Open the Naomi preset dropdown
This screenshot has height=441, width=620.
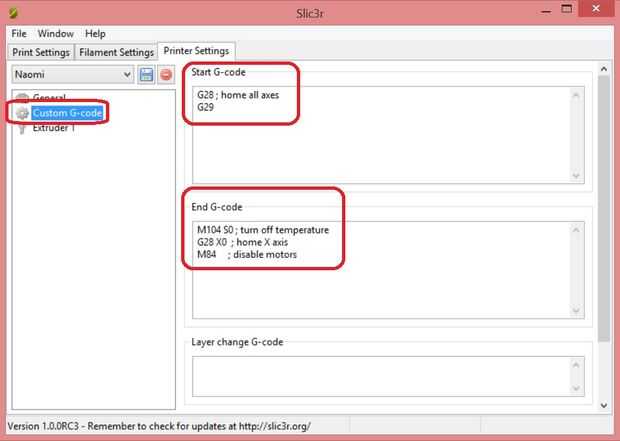point(73,74)
